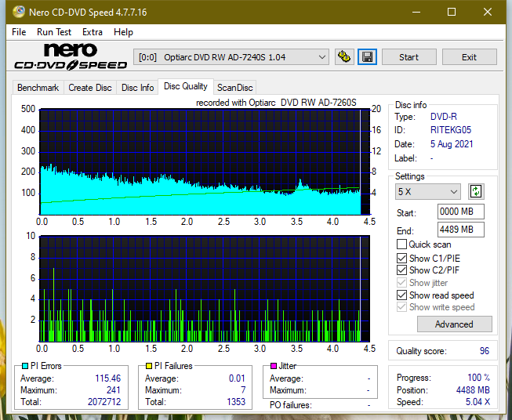512x420 pixels.
Task: Click the save floppy disk icon
Action: (x=367, y=57)
